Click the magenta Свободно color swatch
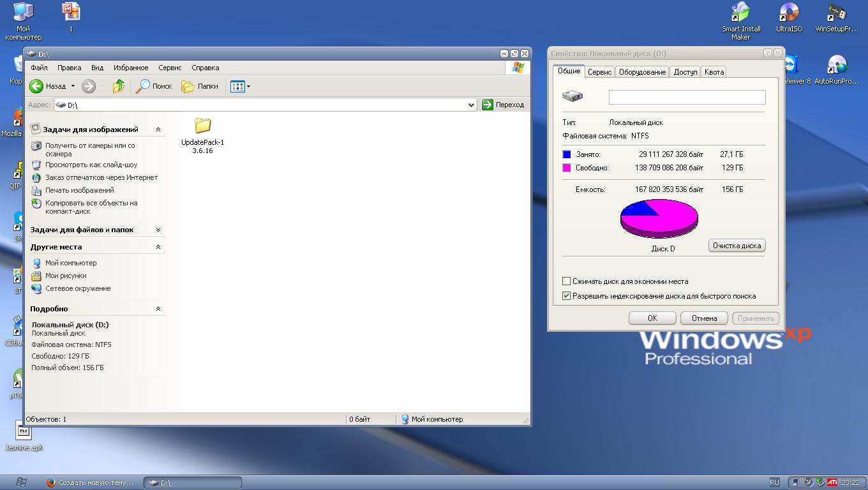 566,168
